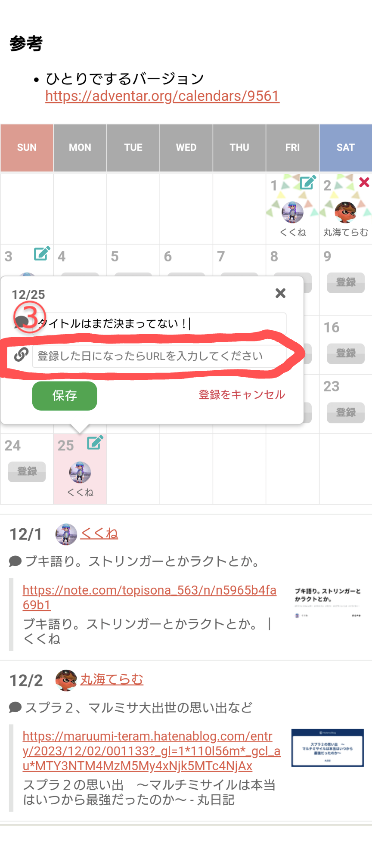This screenshot has width=372, height=868.
Task: Click the title text field in popup
Action: (x=159, y=323)
